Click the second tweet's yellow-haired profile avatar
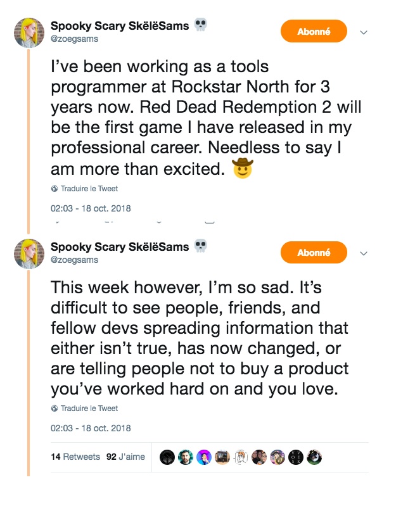 pyautogui.click(x=27, y=253)
